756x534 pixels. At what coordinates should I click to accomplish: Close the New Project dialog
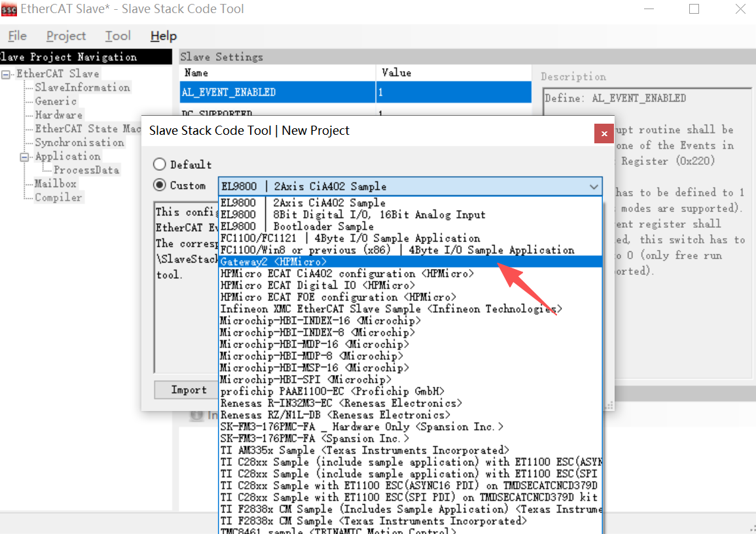click(603, 133)
